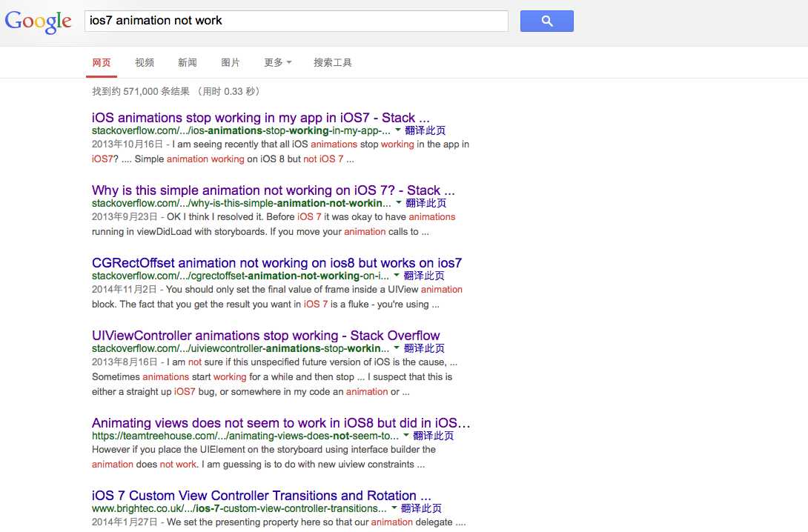Open 'iOS animations stop working in my app in iOS7' result
Screen dimensions: 808x532
(260, 117)
